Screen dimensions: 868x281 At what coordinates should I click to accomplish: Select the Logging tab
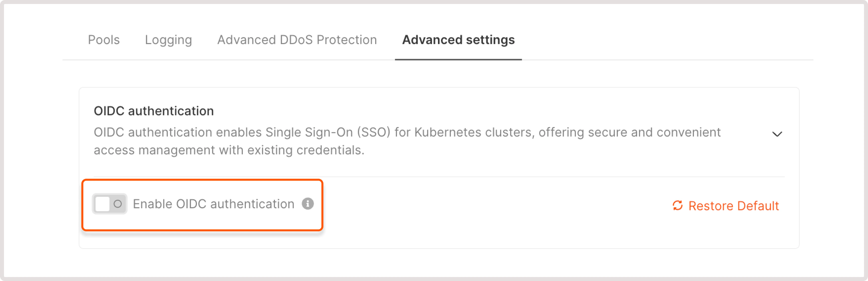coord(168,40)
